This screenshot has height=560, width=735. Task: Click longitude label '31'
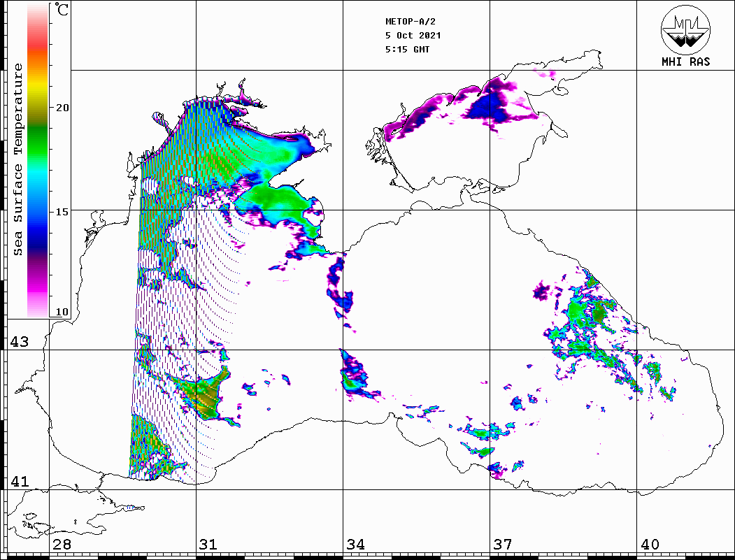point(208,545)
